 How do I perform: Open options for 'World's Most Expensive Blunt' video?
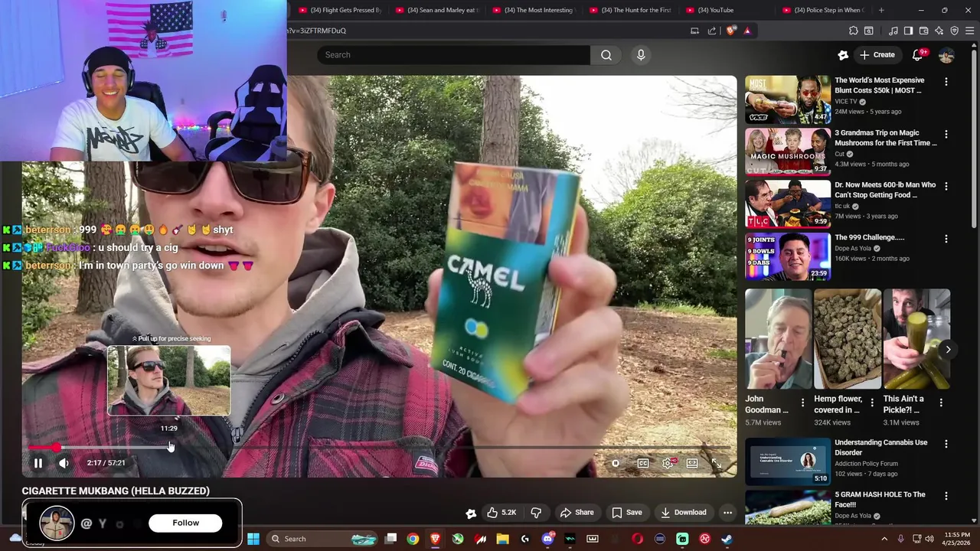(x=946, y=82)
